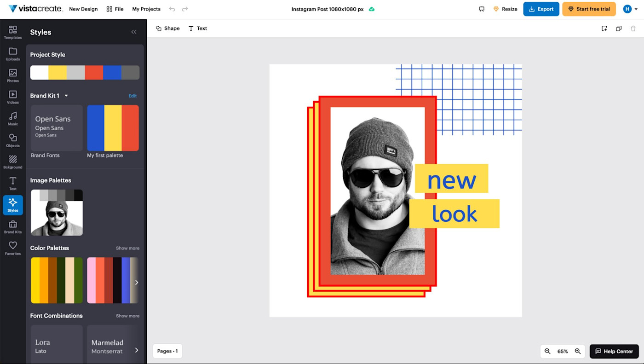Open the Text panel in sidebar

[x=13, y=184]
